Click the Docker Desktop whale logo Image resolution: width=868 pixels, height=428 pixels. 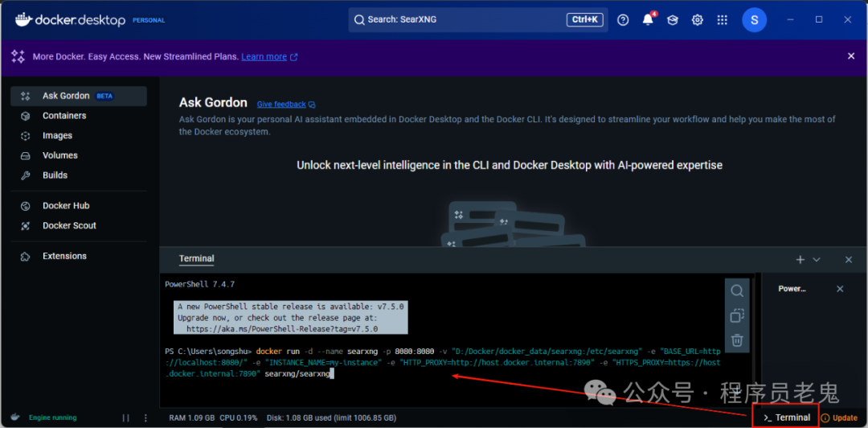pos(23,20)
